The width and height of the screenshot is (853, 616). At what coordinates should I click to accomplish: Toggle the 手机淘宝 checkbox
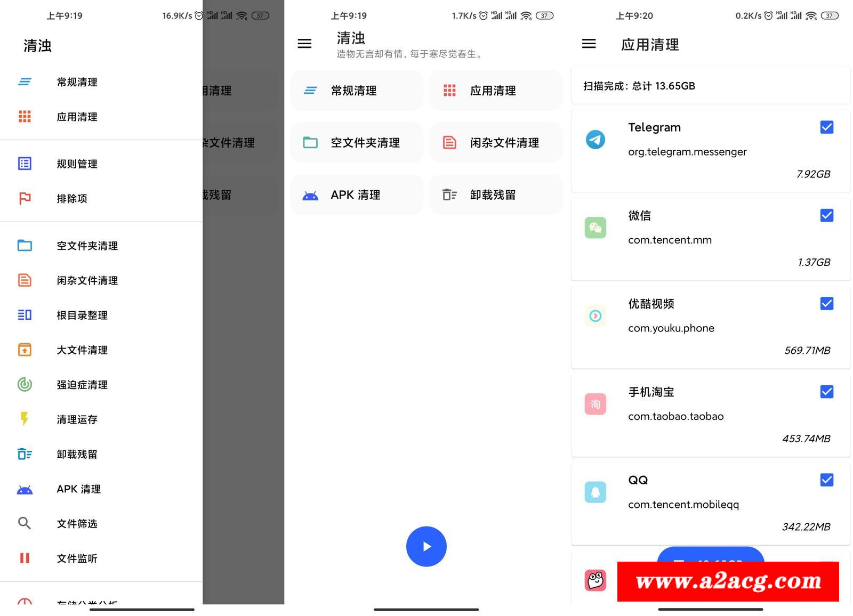(826, 392)
